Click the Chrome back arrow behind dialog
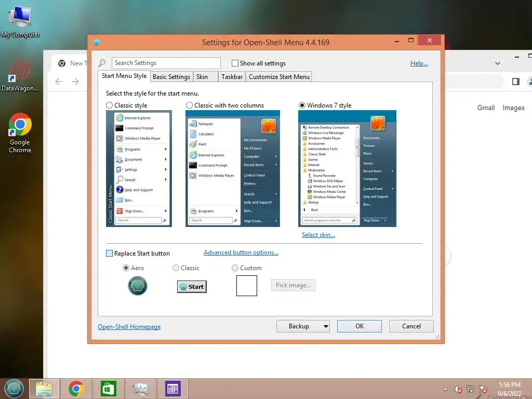Image resolution: width=532 pixels, height=399 pixels. pyautogui.click(x=59, y=82)
